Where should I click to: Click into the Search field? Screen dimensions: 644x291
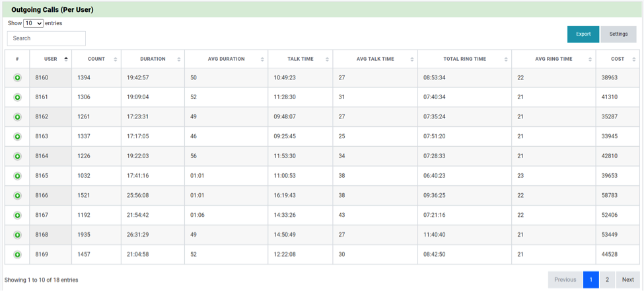[46, 38]
